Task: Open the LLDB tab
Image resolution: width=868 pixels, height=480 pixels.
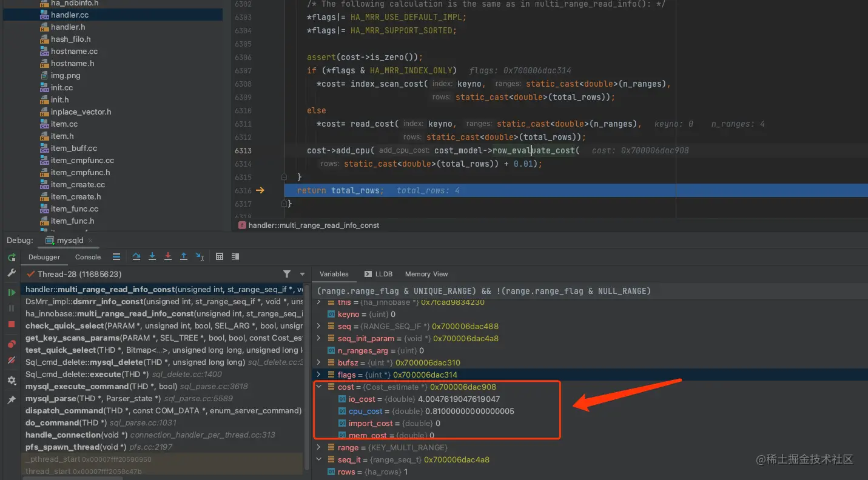Action: pyautogui.click(x=379, y=274)
